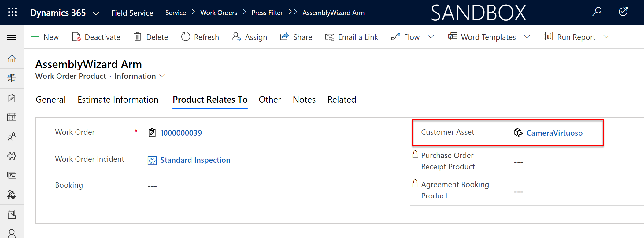Open the Related tab
This screenshot has width=644, height=238.
coord(342,100)
